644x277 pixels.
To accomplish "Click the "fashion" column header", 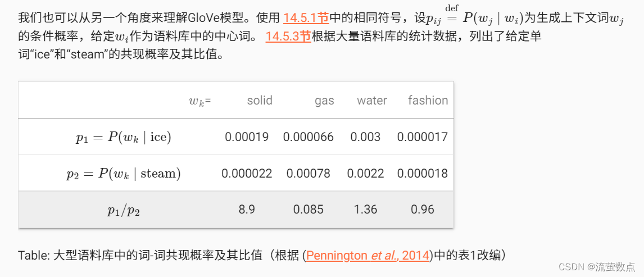I will point(428,101).
